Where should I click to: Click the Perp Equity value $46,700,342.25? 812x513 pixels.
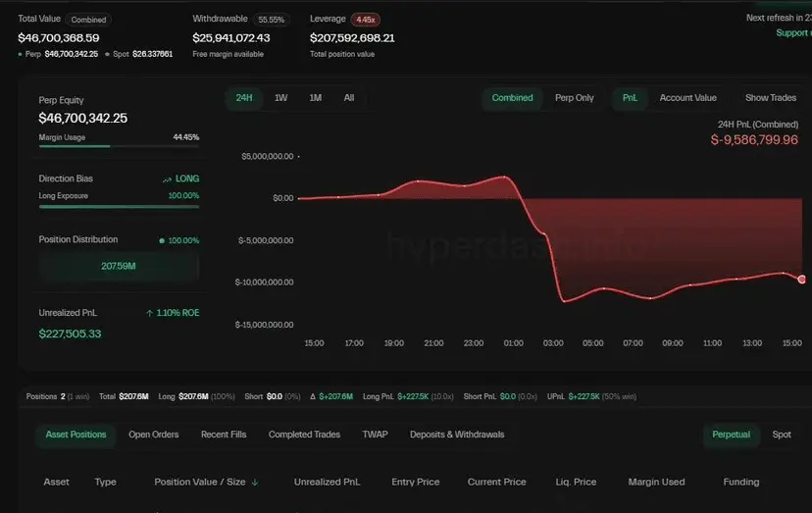(82, 118)
